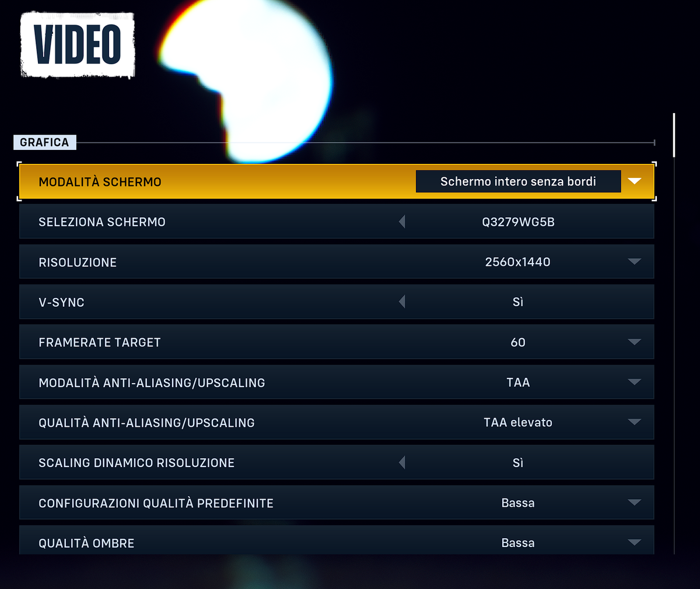Toggle Scaling Dinamico Risoluzione left arrow
The image size is (700, 589).
click(402, 462)
